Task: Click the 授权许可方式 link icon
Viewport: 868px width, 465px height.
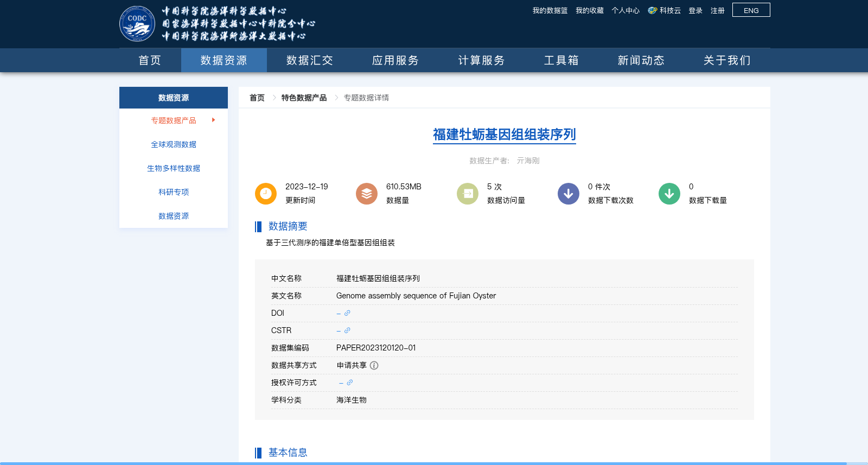Action: point(350,383)
